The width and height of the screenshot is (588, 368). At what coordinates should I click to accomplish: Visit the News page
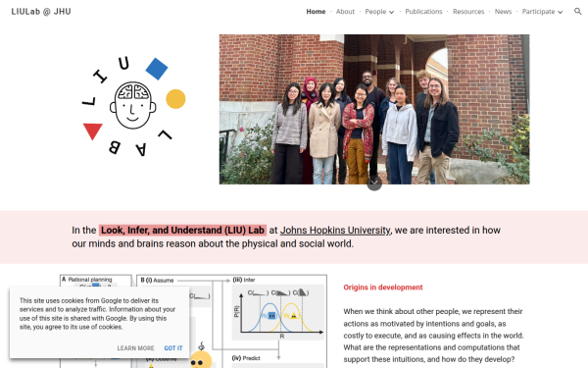coord(503,12)
